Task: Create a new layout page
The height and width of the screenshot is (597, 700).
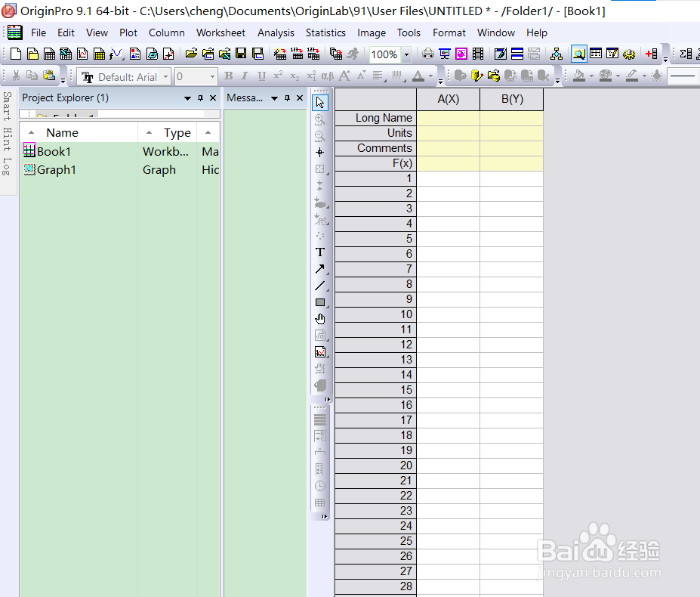Action: point(135,54)
